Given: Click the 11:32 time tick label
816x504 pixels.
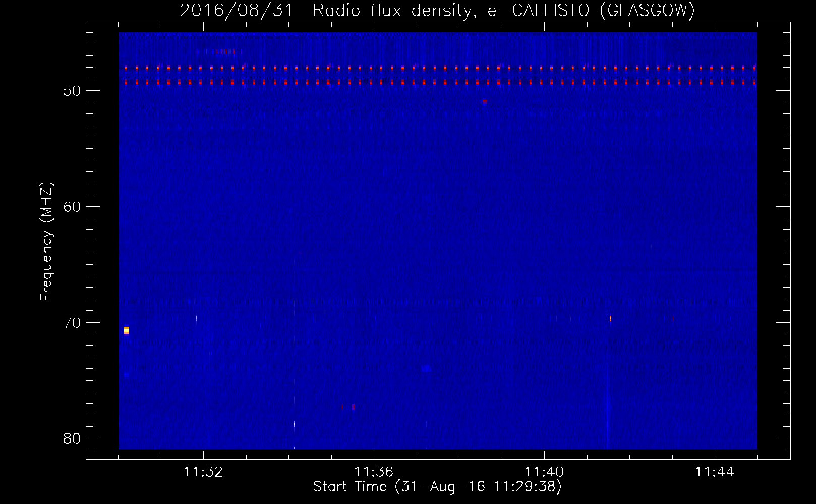Looking at the screenshot, I should click(x=203, y=472).
